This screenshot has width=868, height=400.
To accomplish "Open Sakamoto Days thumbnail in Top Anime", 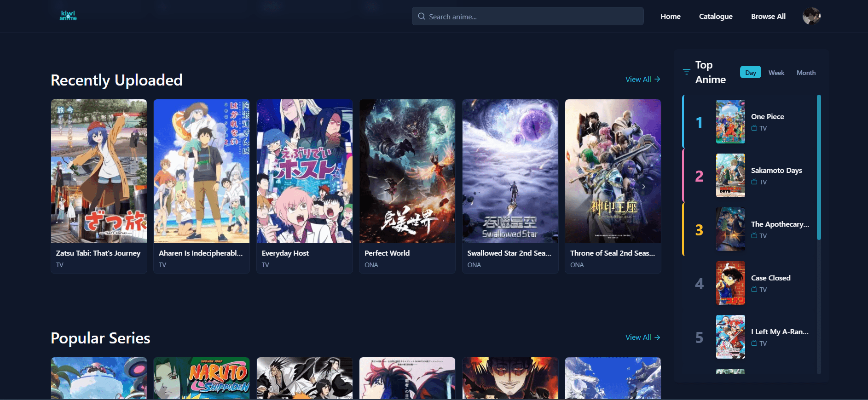I will (730, 176).
